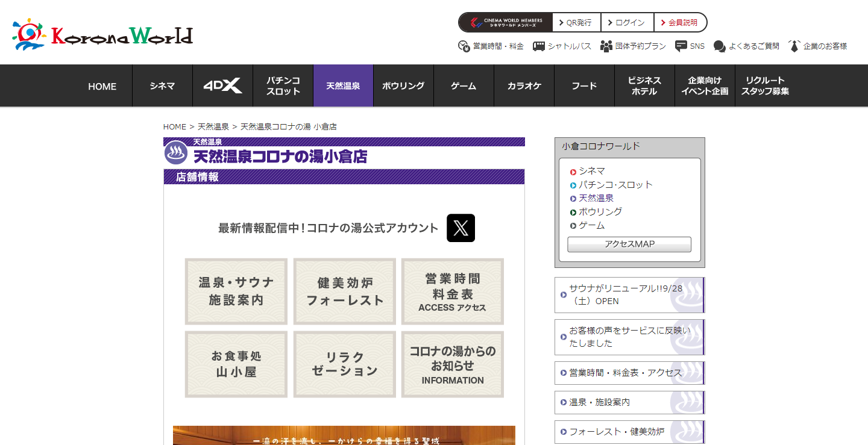Click the 天然温泉 breadcrumb link
868x445 pixels.
pos(213,126)
